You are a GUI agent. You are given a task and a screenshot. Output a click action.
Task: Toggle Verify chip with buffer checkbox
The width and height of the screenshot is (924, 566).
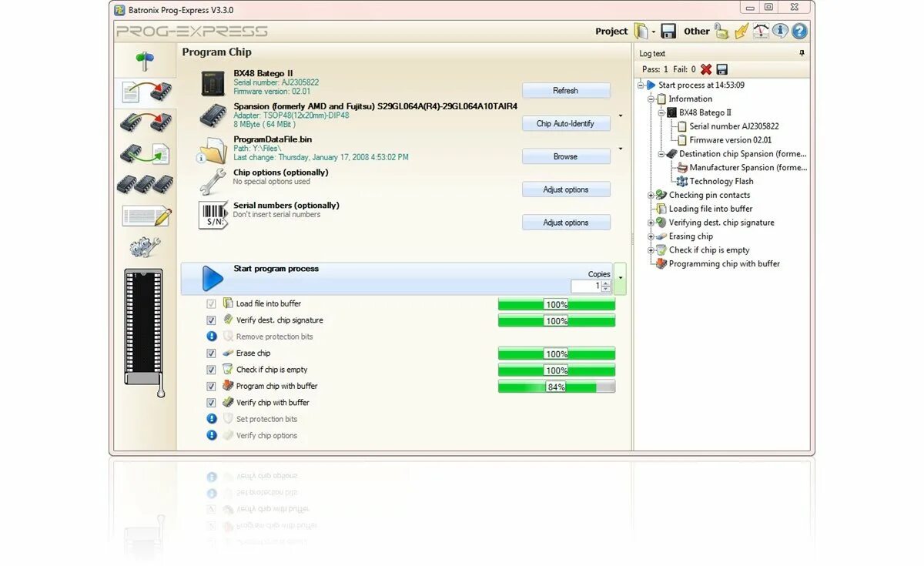(x=211, y=403)
